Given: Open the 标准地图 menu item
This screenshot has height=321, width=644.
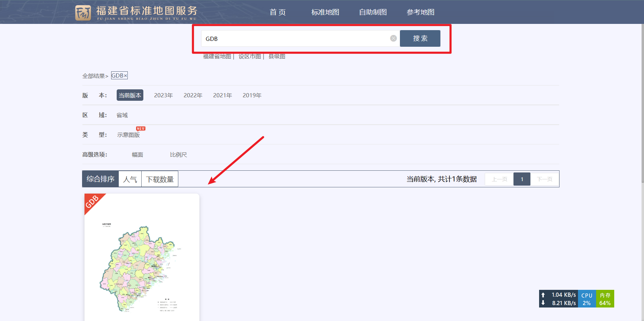Looking at the screenshot, I should (325, 12).
